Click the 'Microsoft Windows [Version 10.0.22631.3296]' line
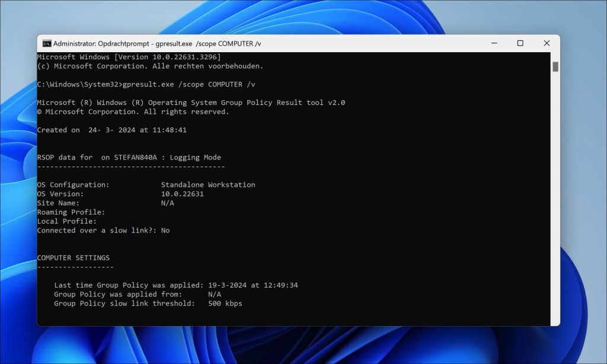 pyautogui.click(x=129, y=57)
